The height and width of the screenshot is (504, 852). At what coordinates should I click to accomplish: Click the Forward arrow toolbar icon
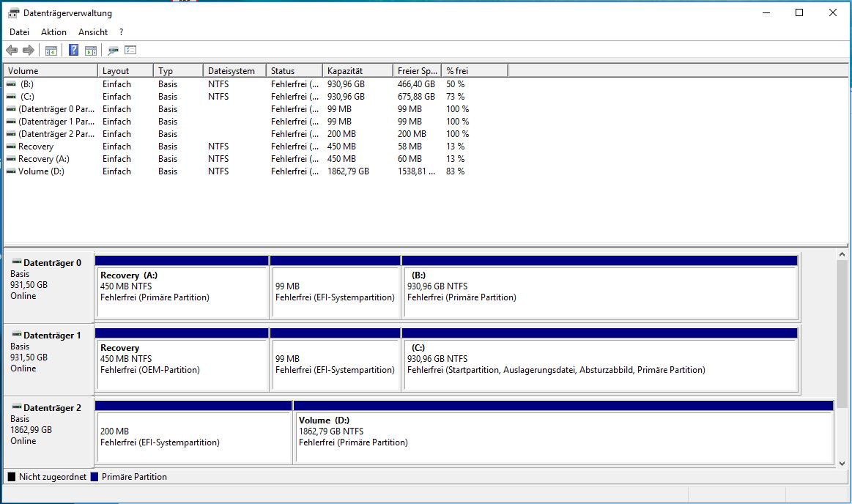(29, 51)
